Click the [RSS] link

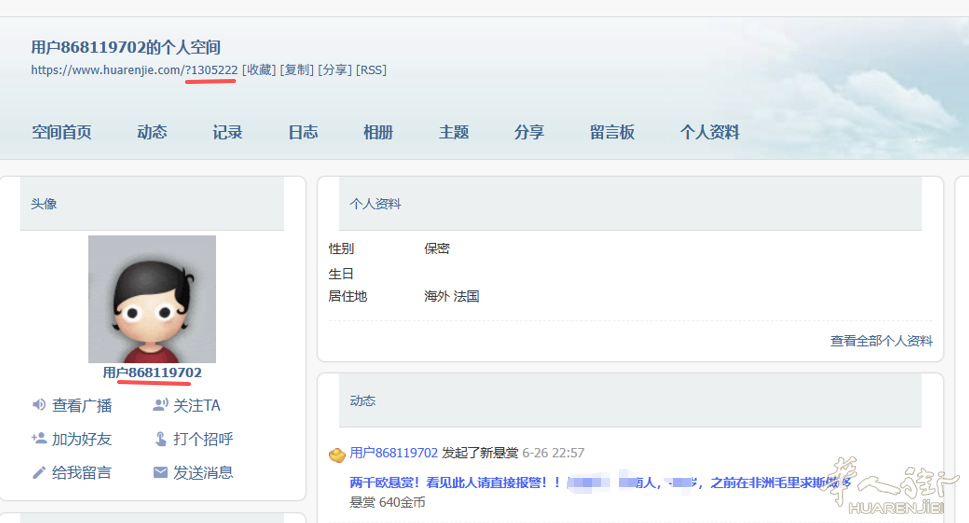(x=371, y=70)
